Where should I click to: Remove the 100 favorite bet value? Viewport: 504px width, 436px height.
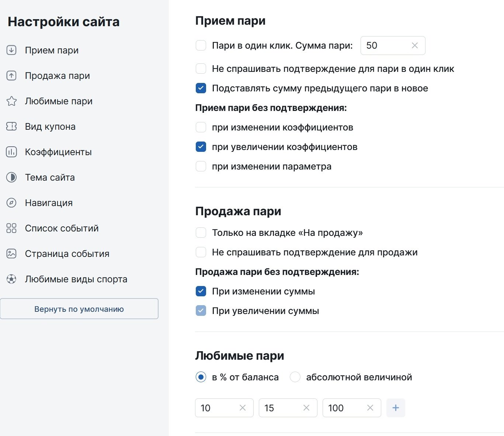click(x=370, y=408)
